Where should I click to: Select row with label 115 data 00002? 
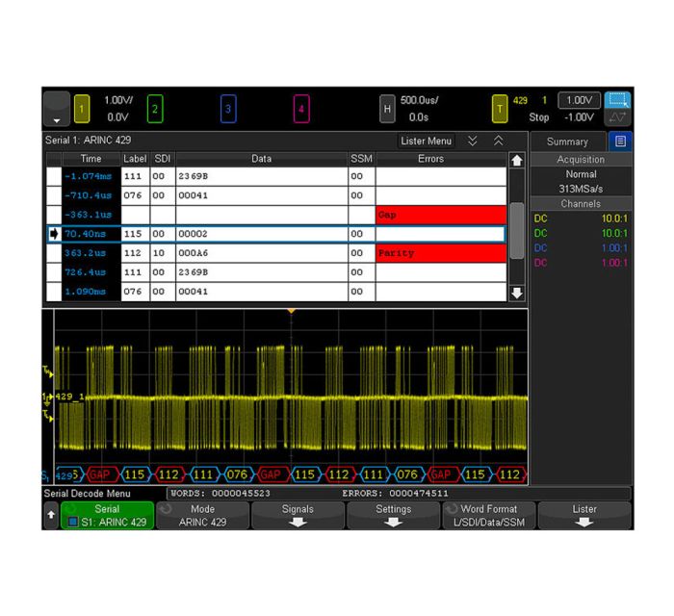pyautogui.click(x=276, y=234)
